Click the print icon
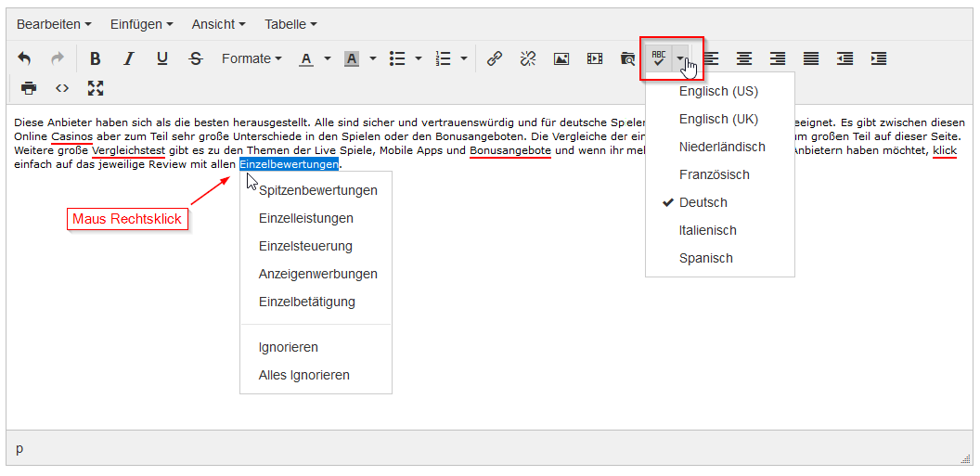 [x=29, y=88]
